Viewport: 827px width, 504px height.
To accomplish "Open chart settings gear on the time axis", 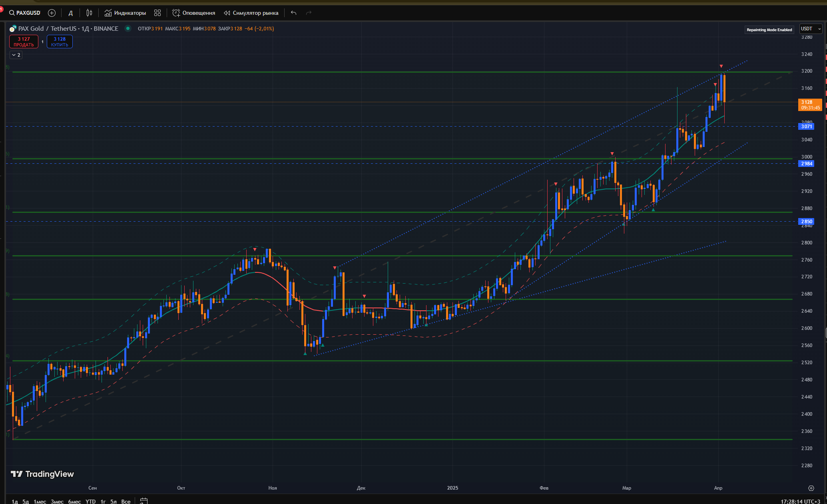I will click(x=811, y=488).
